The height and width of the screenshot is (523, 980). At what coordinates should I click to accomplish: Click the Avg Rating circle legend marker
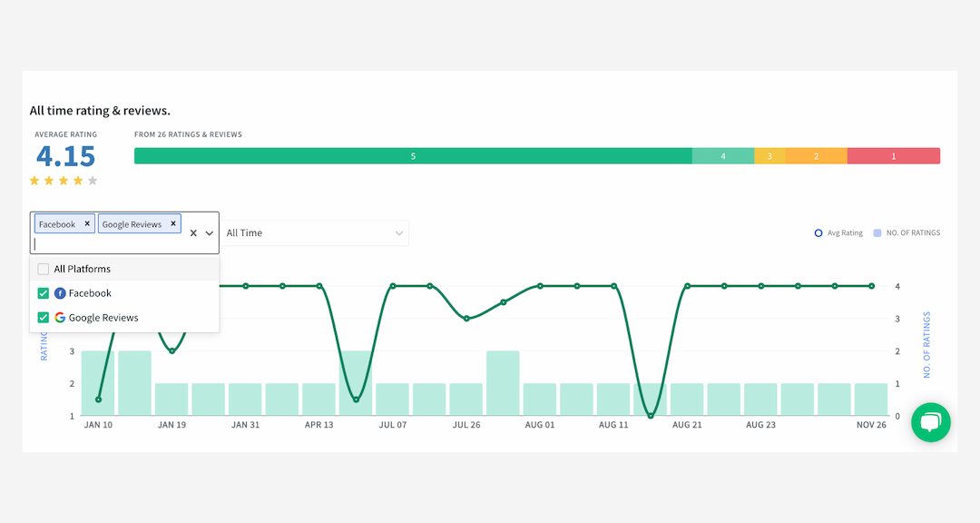click(x=818, y=233)
